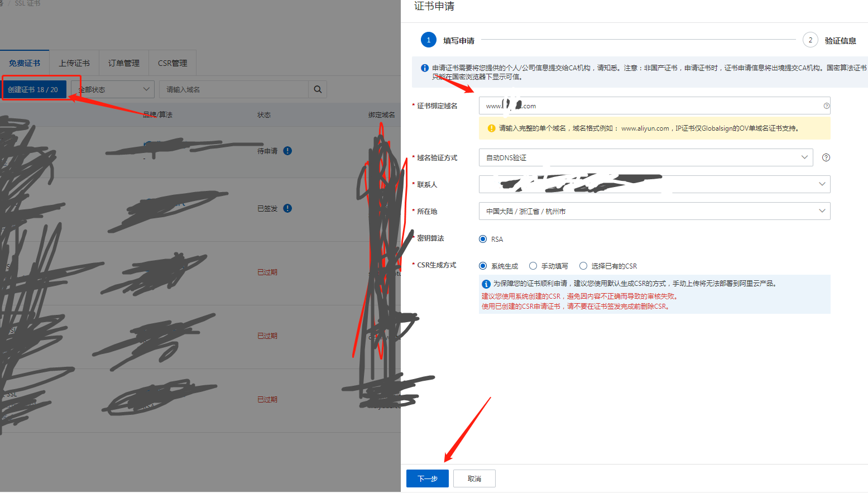
Task: Open the help icon next to 证书绑定域名 field
Action: point(827,106)
